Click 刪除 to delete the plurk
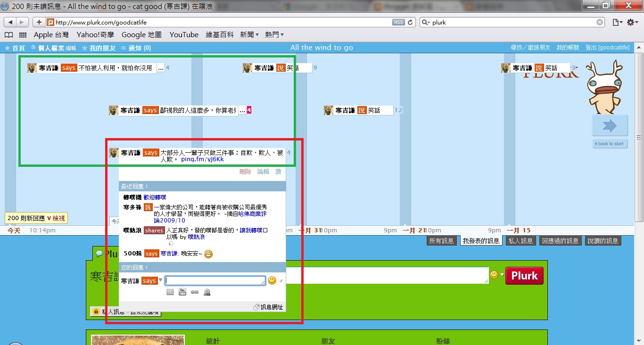Viewport: 644px width, 345px height. [x=245, y=172]
